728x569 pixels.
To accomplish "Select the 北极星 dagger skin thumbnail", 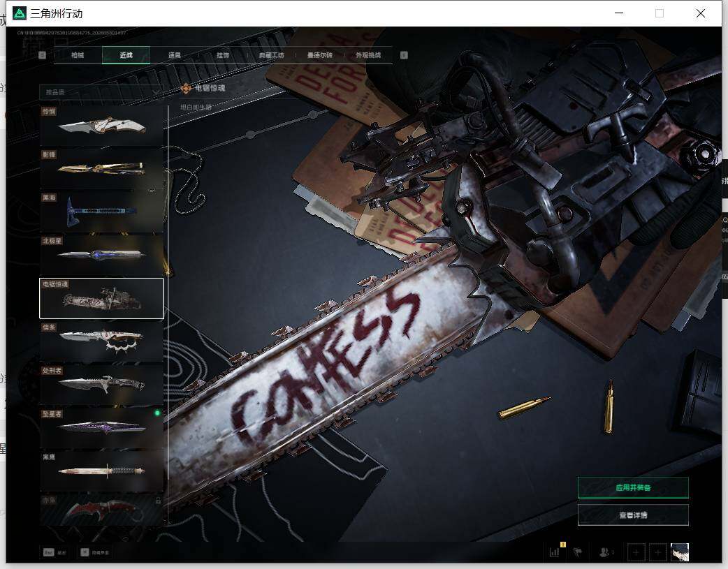I will [x=102, y=255].
